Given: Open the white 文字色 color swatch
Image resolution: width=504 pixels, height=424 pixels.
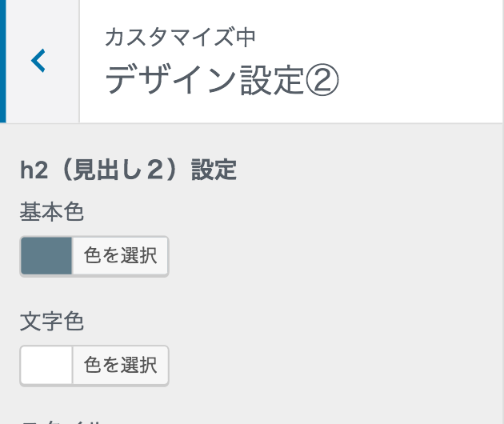Looking at the screenshot, I should 46,366.
